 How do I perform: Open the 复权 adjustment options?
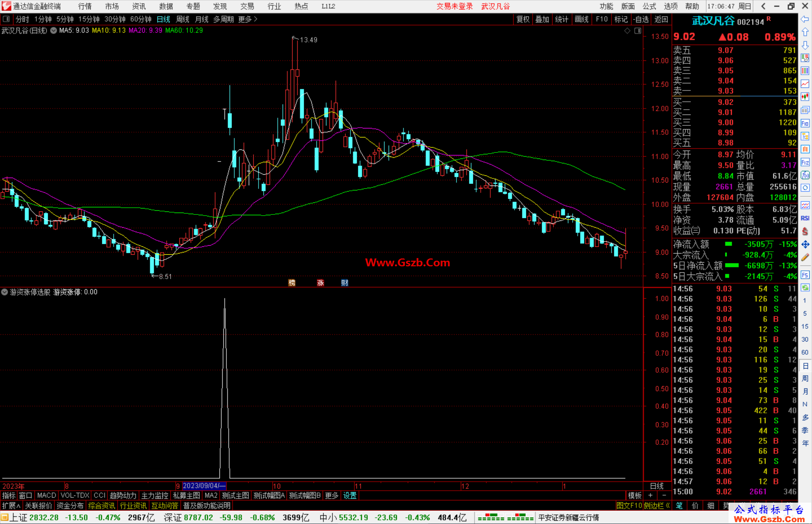tap(523, 19)
